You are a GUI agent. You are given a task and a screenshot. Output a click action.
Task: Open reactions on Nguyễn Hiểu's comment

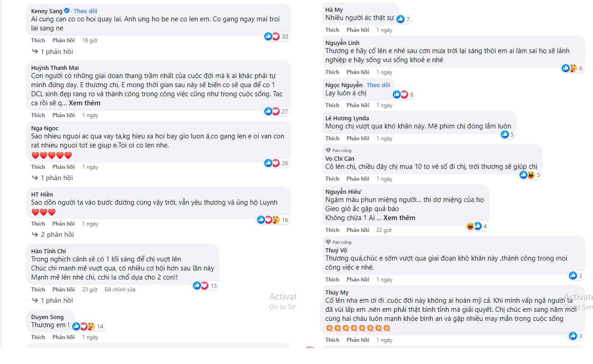click(x=474, y=226)
